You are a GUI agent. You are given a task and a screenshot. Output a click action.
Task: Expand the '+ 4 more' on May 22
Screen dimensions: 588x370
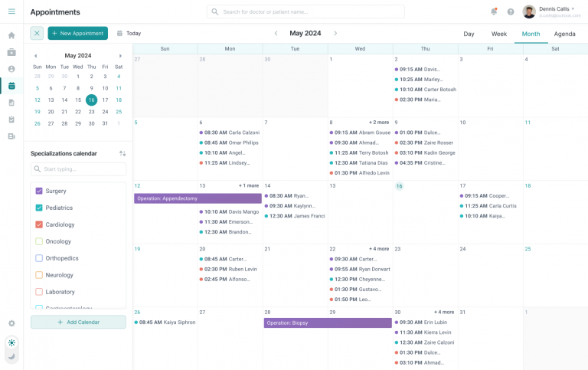pyautogui.click(x=378, y=249)
